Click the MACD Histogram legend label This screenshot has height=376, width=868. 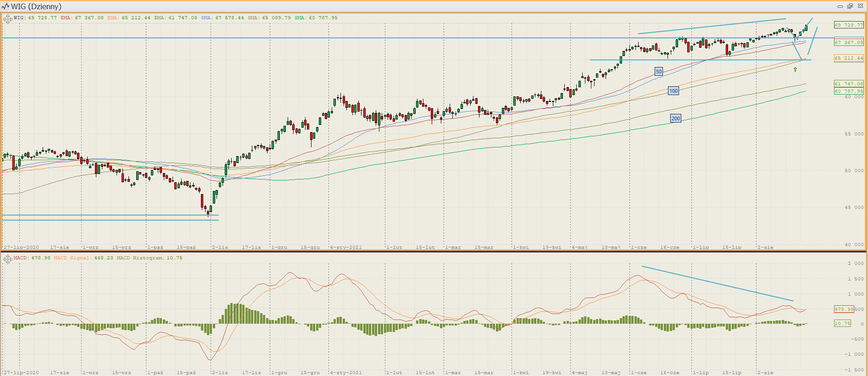pos(149,258)
